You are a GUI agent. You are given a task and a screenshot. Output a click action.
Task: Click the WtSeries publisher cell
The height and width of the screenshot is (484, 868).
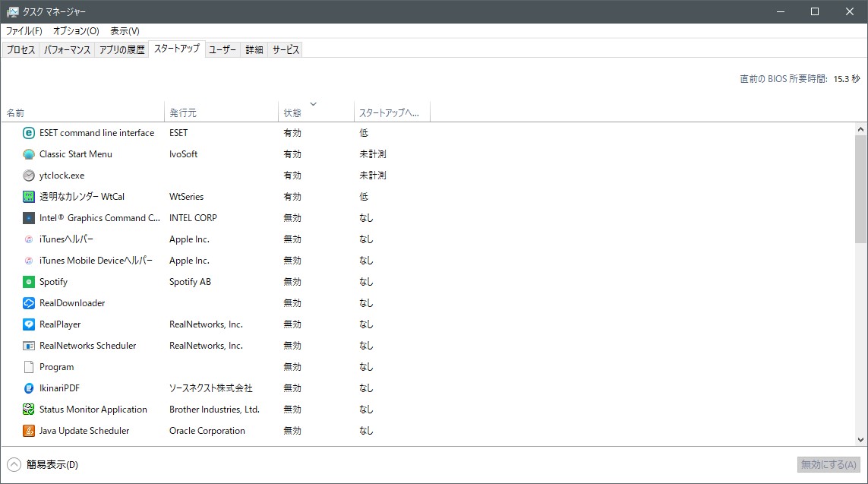point(187,197)
